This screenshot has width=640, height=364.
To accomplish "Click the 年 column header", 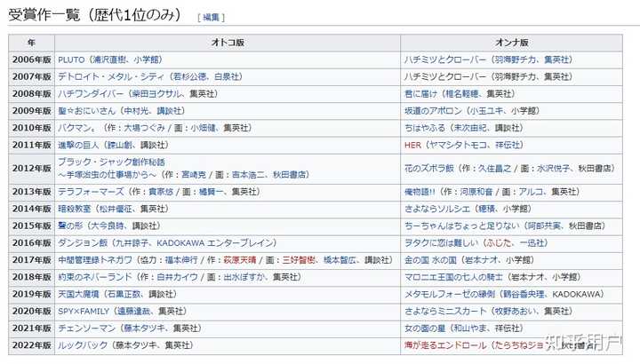I will [x=31, y=43].
